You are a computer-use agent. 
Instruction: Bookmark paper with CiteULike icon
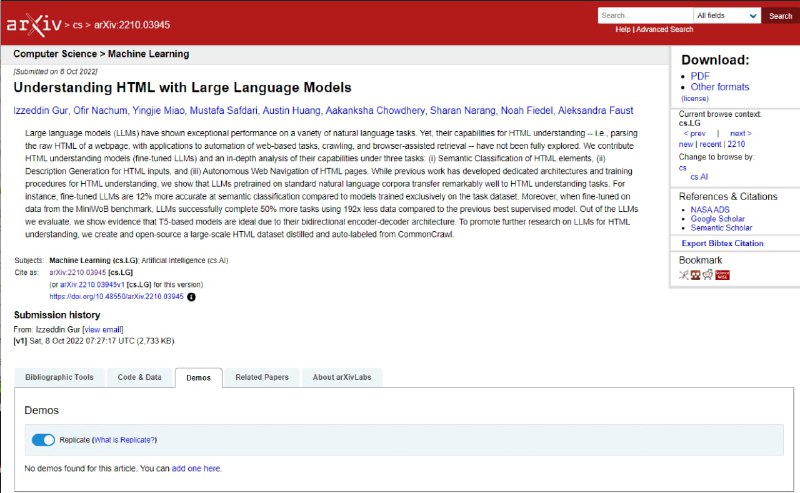pyautogui.click(x=684, y=275)
